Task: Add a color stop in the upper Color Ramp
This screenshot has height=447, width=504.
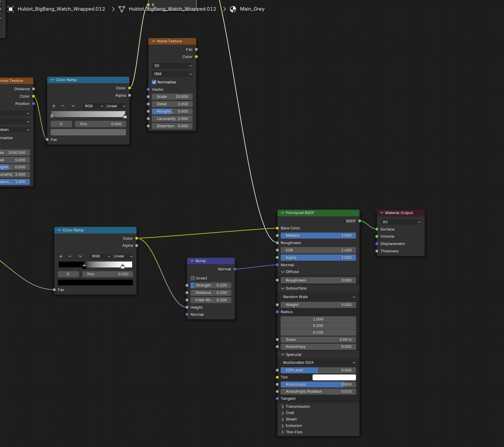Action: point(54,106)
